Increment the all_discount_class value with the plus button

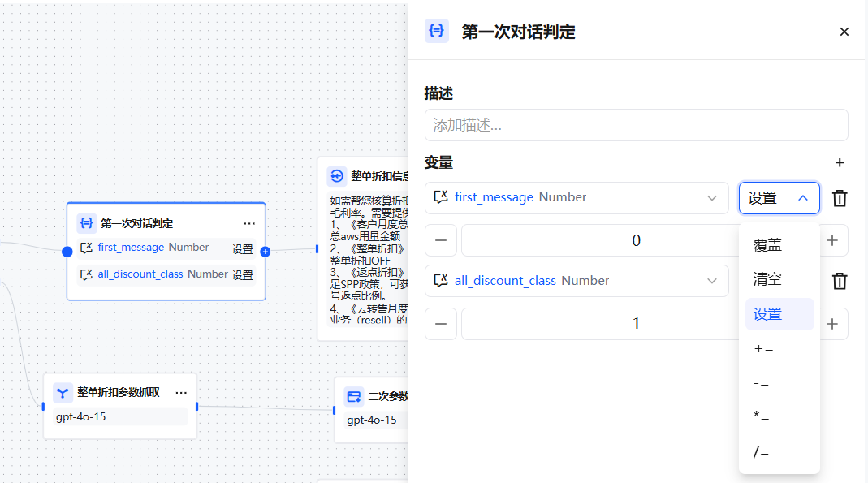coord(831,323)
